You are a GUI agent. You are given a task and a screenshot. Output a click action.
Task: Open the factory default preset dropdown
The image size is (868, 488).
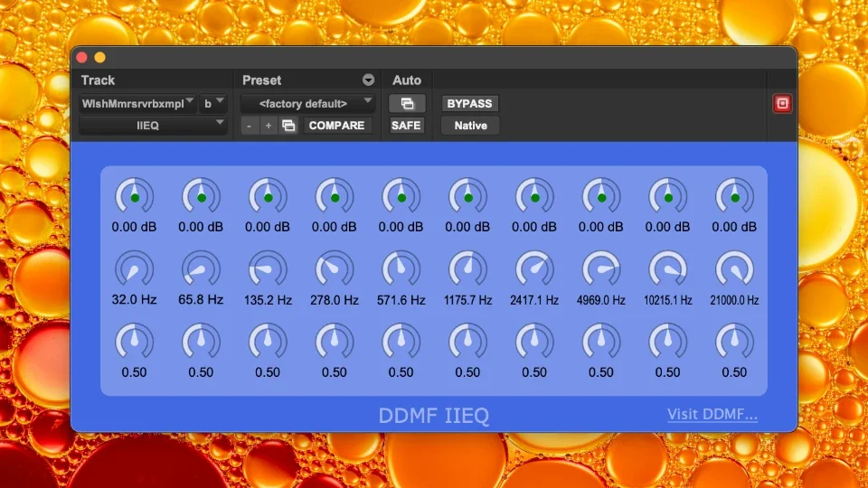[307, 103]
